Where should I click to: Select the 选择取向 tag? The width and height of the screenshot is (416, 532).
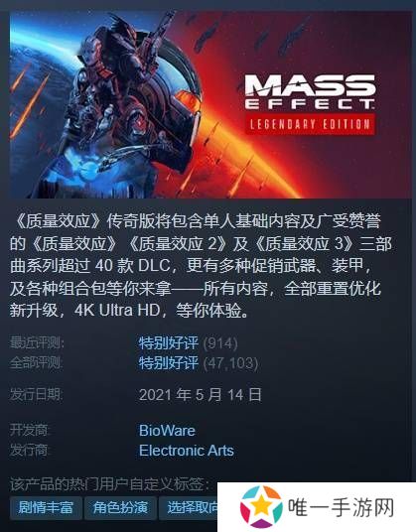click(x=189, y=507)
